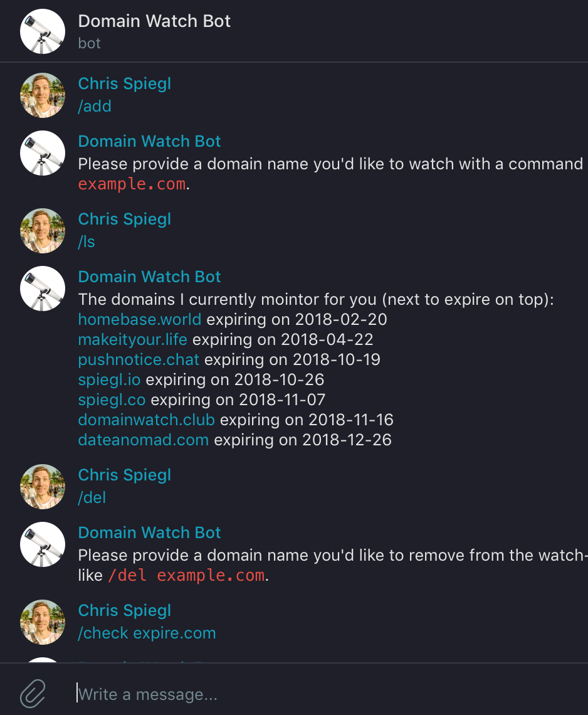Viewport: 588px width, 715px height.
Task: Click Chris Spiegl's avatar next to /ls
Action: pyautogui.click(x=42, y=230)
